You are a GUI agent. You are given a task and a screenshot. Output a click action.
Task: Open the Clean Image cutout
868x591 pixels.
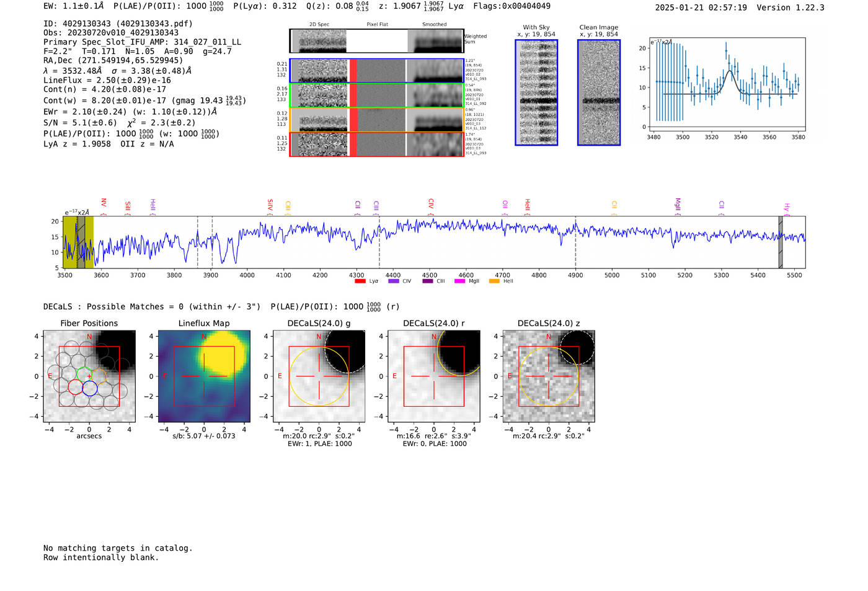point(599,92)
